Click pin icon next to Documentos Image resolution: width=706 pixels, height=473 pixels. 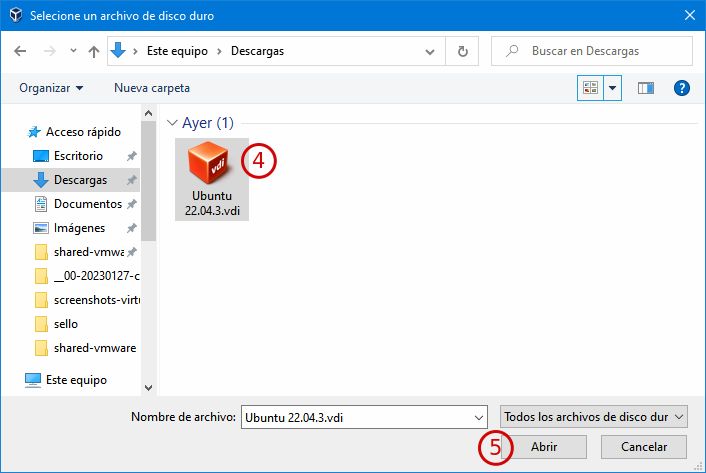(x=131, y=204)
